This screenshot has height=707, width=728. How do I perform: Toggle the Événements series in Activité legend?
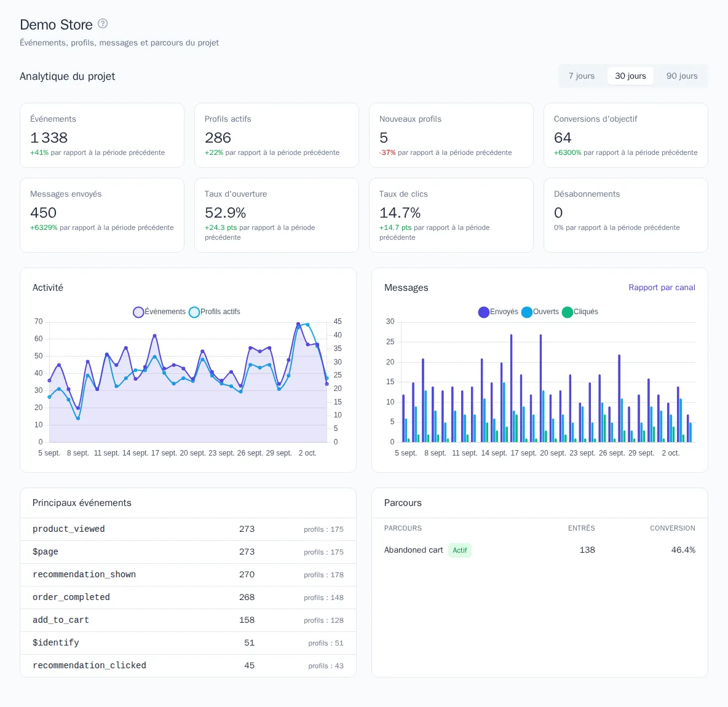(159, 312)
